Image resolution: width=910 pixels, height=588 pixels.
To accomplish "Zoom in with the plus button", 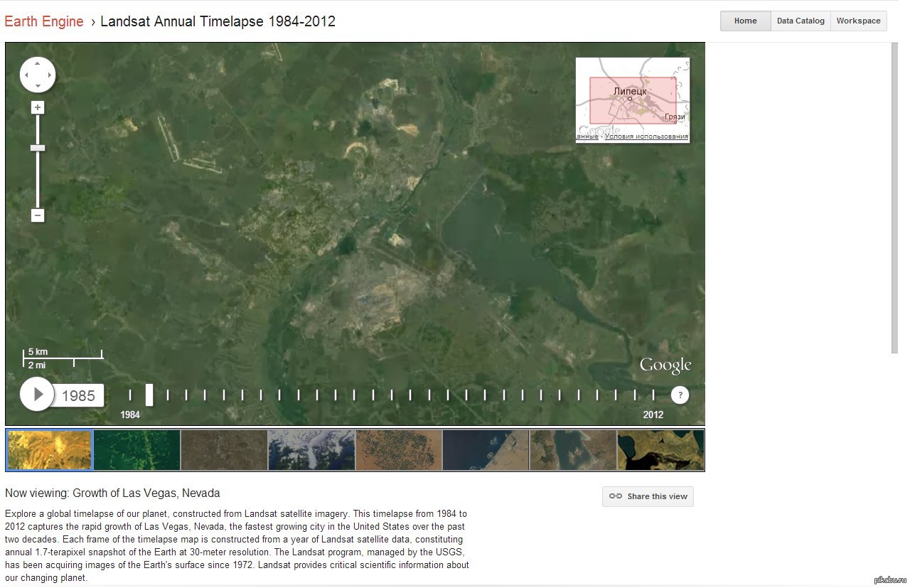I will (x=38, y=107).
